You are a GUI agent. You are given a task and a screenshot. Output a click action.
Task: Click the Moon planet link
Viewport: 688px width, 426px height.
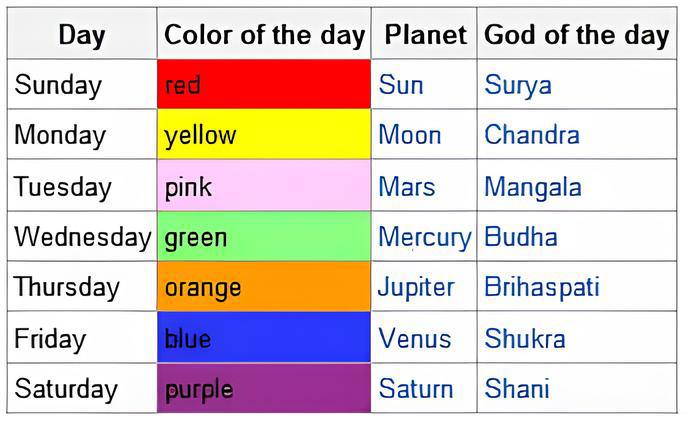pos(409,135)
